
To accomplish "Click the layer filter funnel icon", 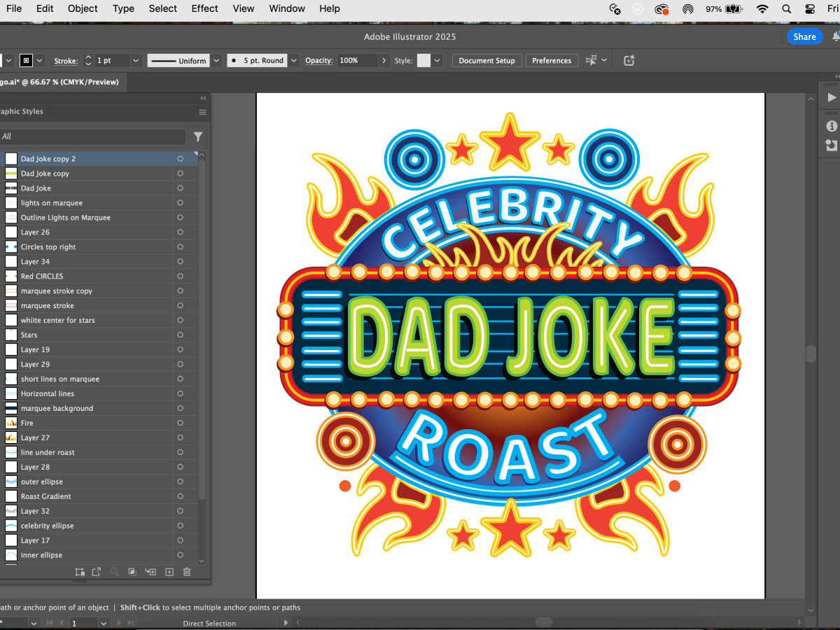I will (198, 136).
